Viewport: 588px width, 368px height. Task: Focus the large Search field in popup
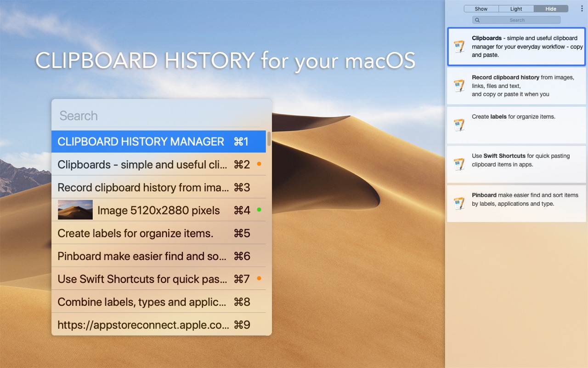coord(159,115)
